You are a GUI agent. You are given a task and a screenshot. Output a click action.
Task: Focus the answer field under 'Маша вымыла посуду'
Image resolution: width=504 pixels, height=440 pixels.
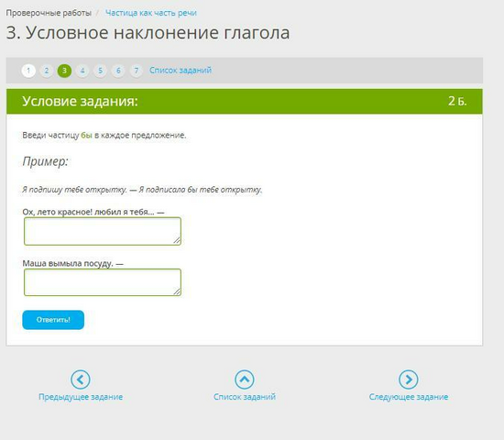tap(103, 282)
